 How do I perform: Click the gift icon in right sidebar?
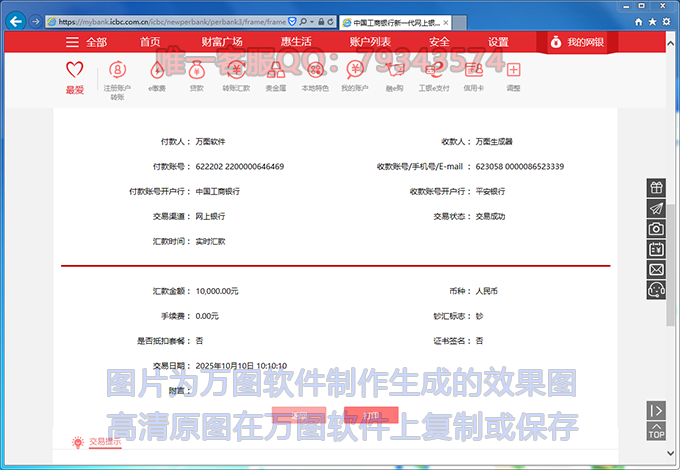tap(656, 187)
